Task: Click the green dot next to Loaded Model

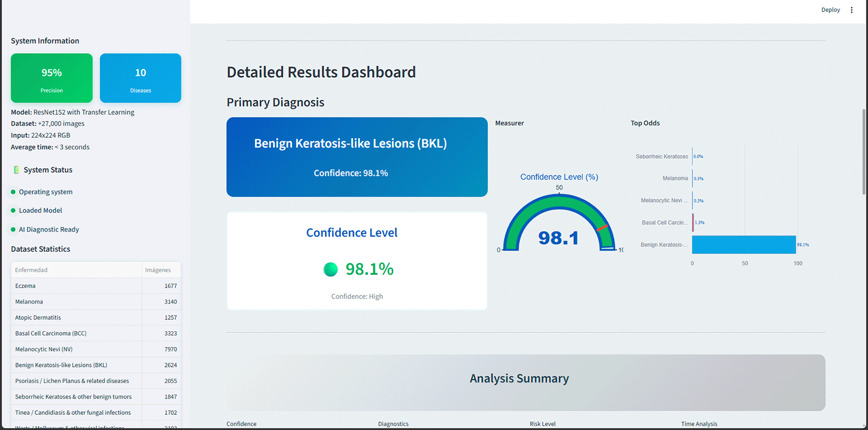Action: click(x=13, y=210)
